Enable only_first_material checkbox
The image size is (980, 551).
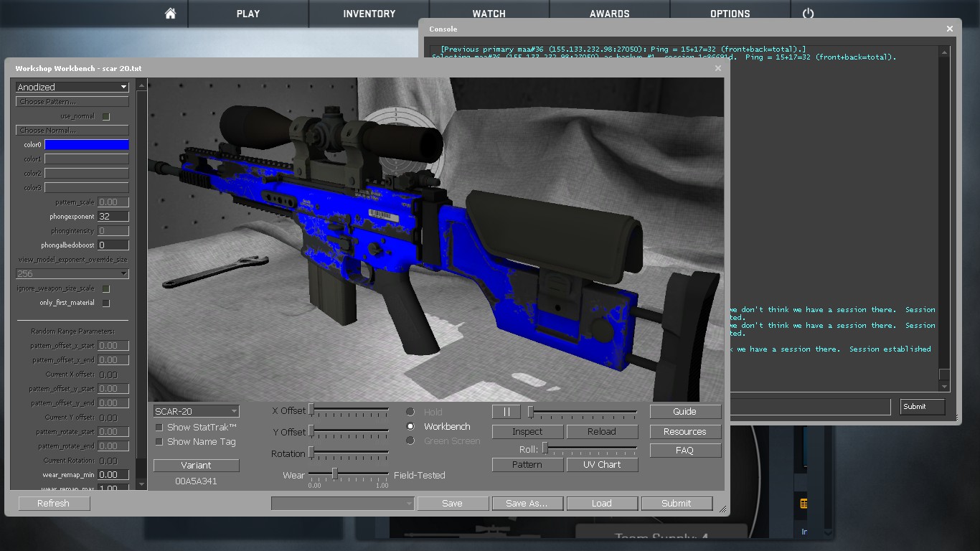(x=105, y=303)
